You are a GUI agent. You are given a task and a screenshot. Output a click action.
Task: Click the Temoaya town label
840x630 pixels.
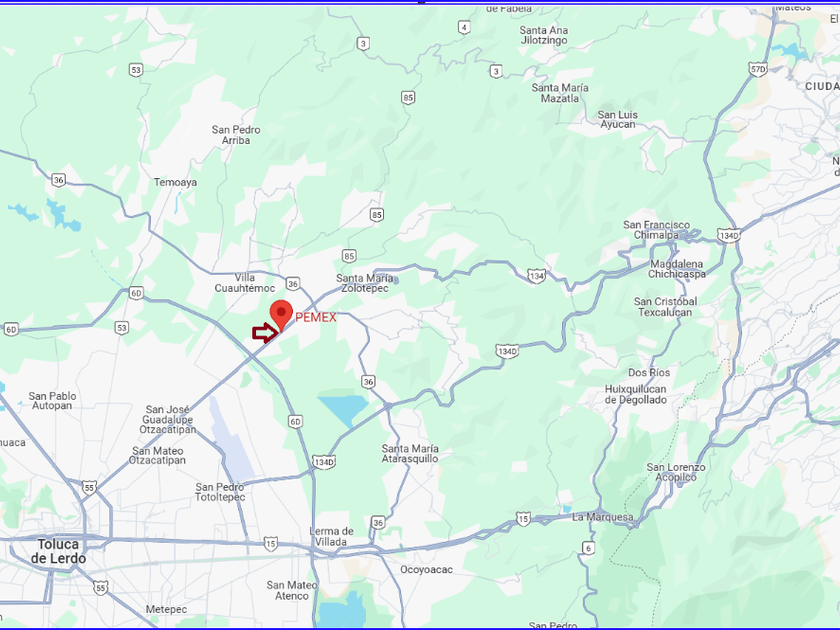click(175, 182)
